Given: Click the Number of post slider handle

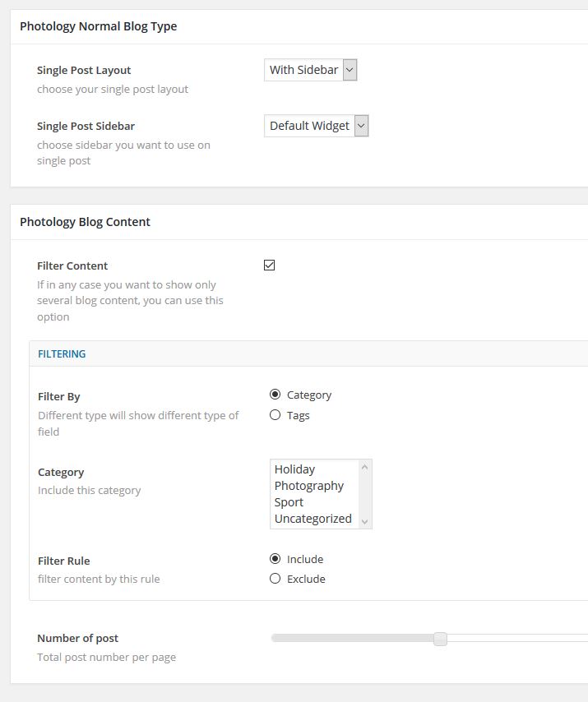Looking at the screenshot, I should point(440,639).
